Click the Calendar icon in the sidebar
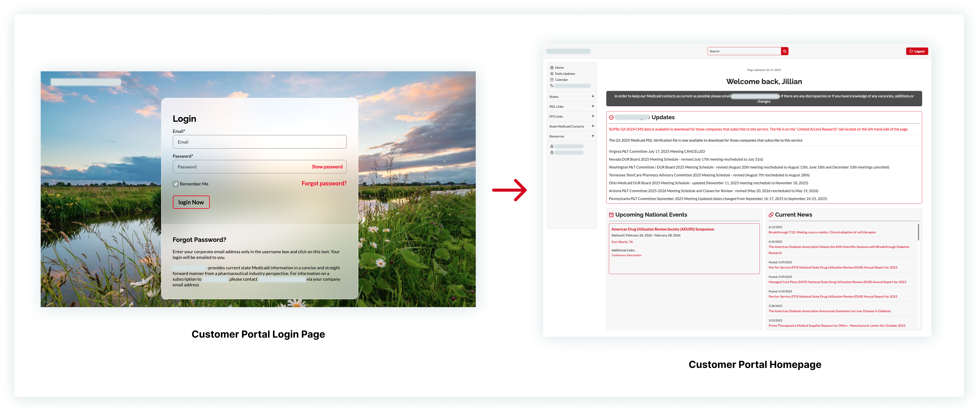980x413 pixels. [x=552, y=80]
